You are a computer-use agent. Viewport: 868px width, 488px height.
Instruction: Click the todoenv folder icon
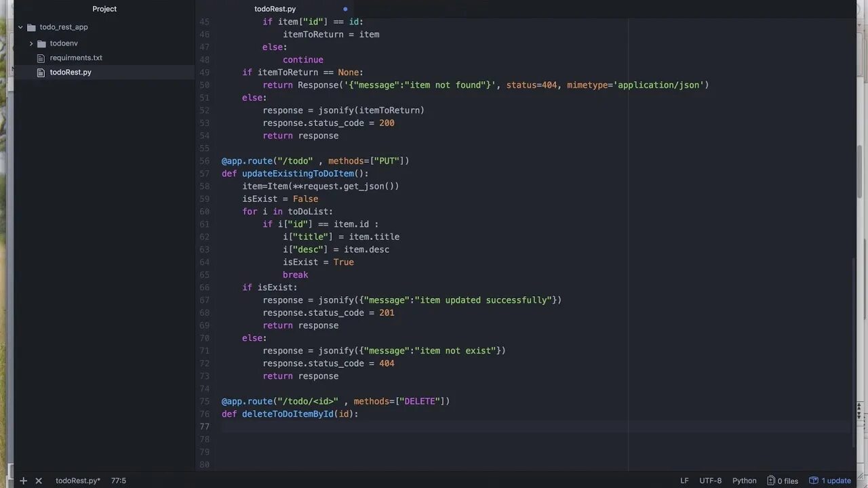(42, 43)
